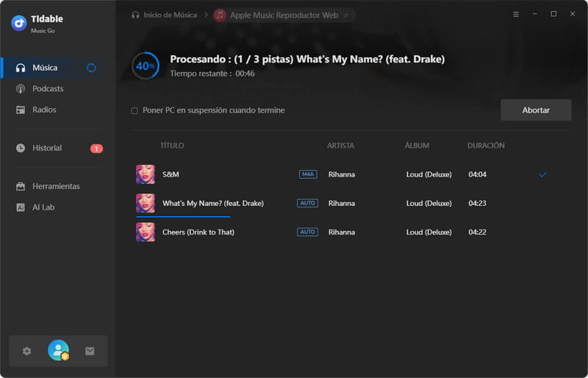Go to the Radios section
Screen dimensions: 588x378
coord(44,110)
